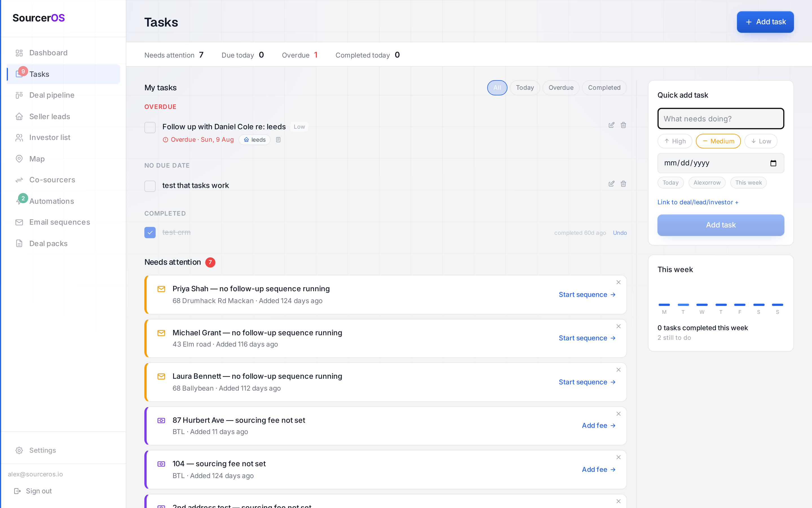Dismiss the Laura Bennett attention card
This screenshot has width=812, height=508.
coord(618,370)
